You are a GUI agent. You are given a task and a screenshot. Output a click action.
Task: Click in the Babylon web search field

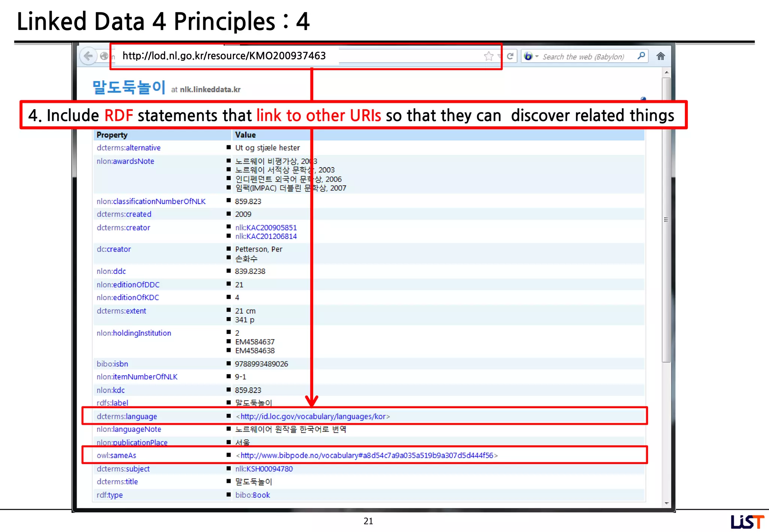click(x=583, y=57)
